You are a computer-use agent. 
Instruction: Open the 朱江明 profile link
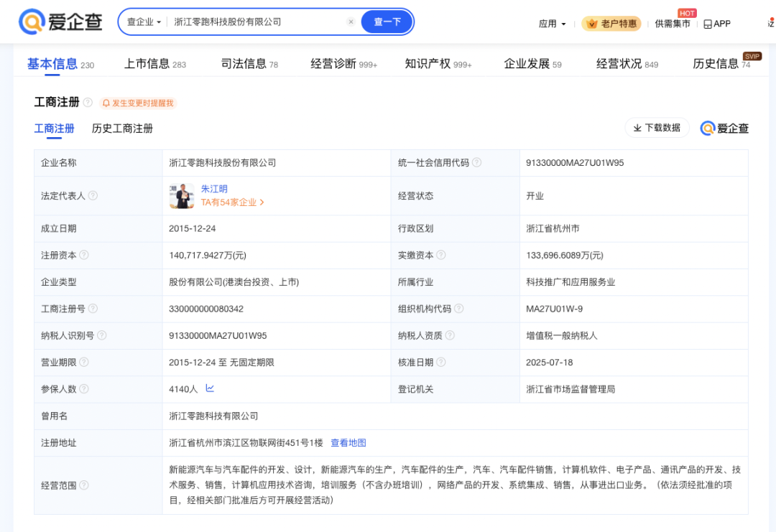coord(214,189)
